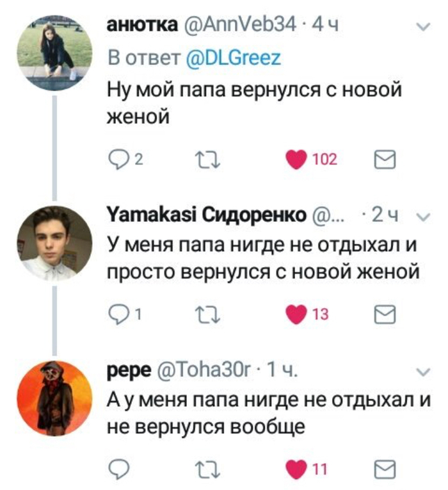Send pepe's tweet via envelope icon
The height and width of the screenshot is (490, 448).
point(385,470)
